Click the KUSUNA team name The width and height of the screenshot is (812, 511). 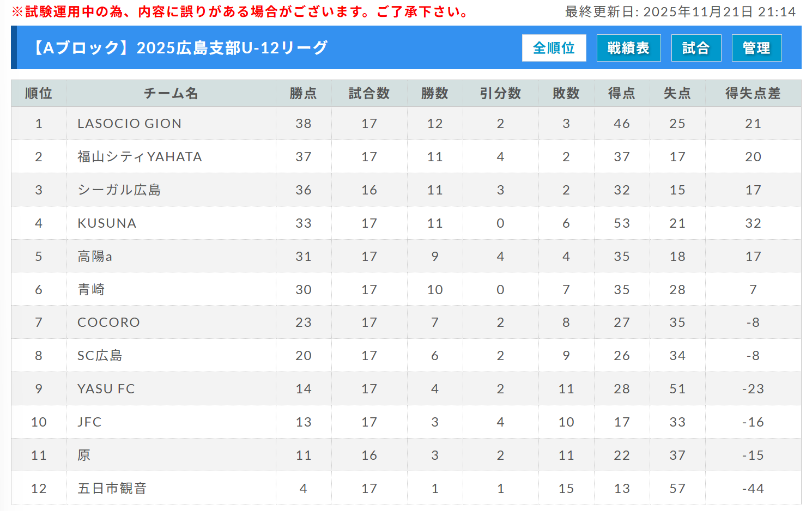(107, 223)
